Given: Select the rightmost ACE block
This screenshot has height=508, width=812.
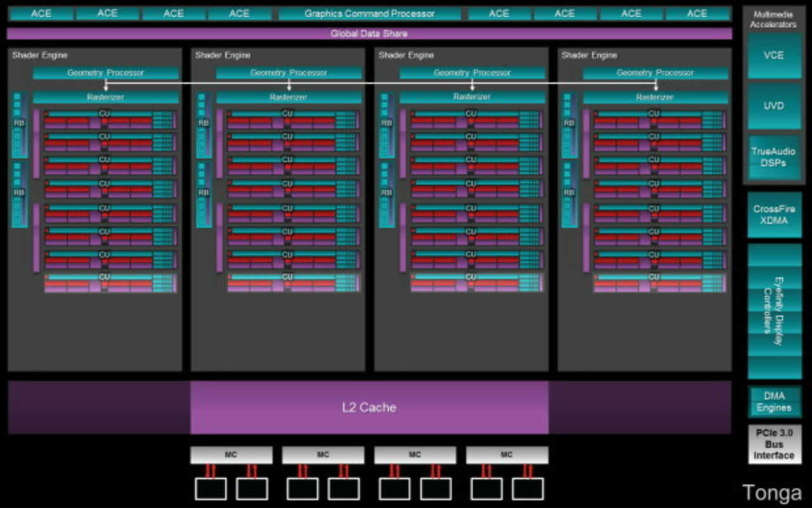Looking at the screenshot, I should point(697,13).
